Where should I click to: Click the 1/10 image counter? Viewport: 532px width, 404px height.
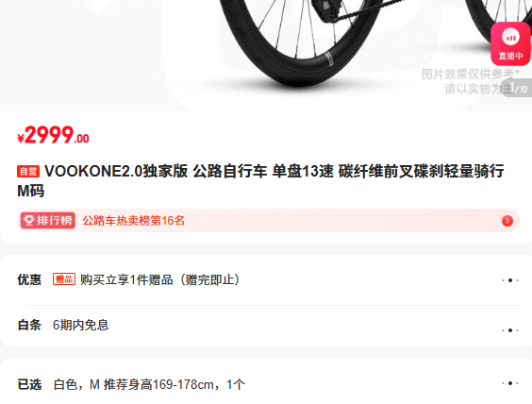click(x=518, y=88)
